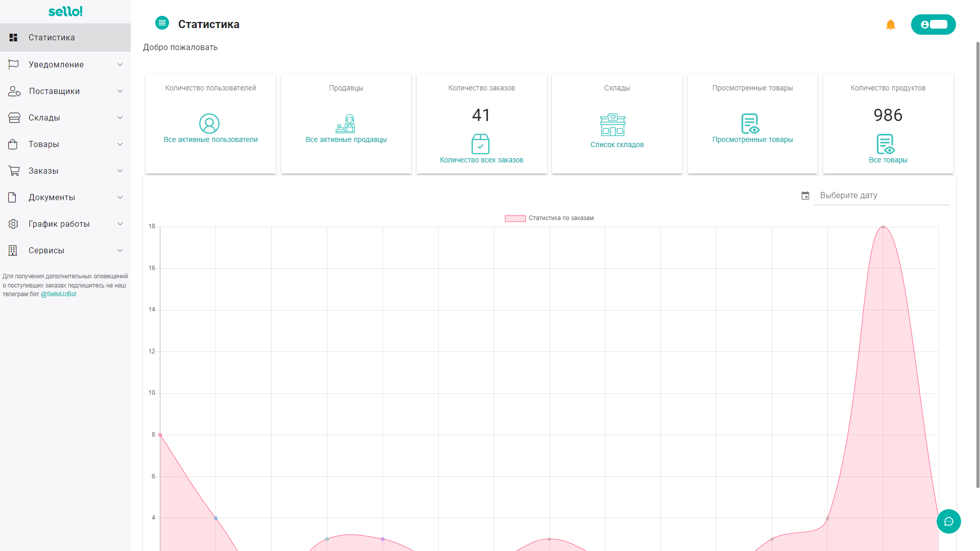Screen dimensions: 980x551
Task: Toggle the Статистика по заказам legend swatch
Action: (x=515, y=218)
